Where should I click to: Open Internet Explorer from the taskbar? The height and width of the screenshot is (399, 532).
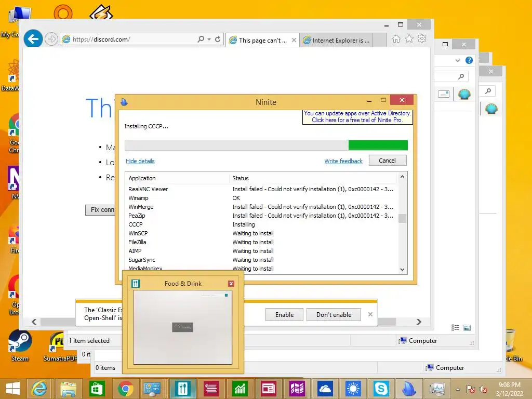coord(39,389)
